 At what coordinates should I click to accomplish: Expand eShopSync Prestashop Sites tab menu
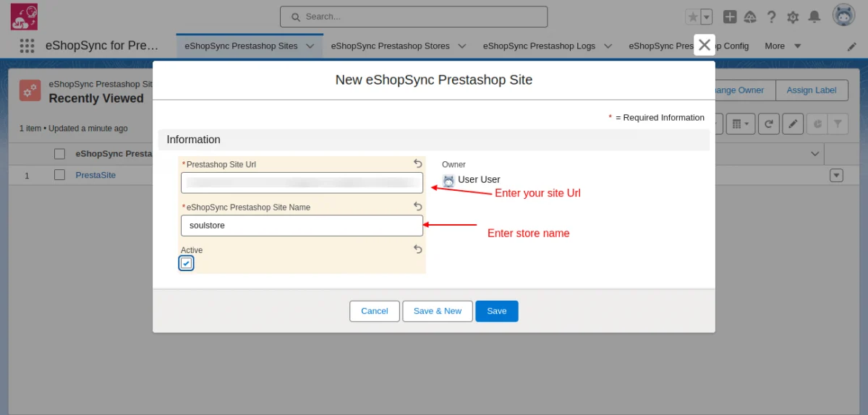click(310, 46)
